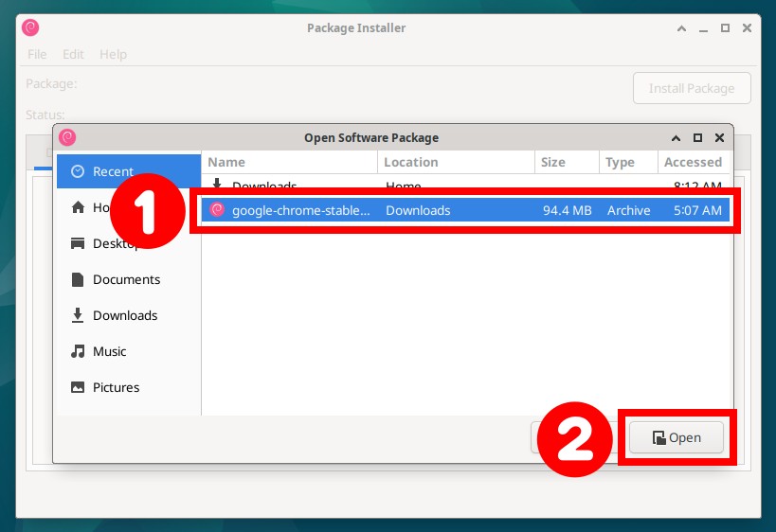Click the google-chrome-stable package icon
This screenshot has height=532, width=776.
pyautogui.click(x=217, y=209)
